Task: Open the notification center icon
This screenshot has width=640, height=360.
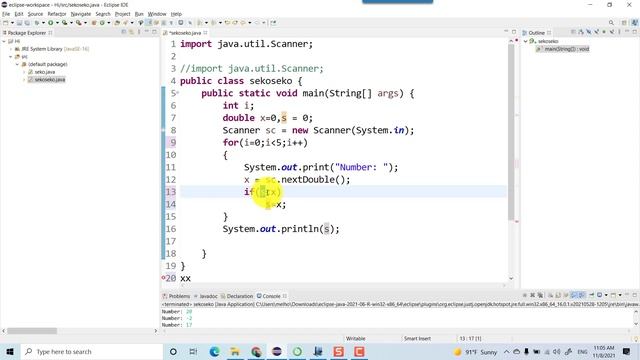Action: click(x=626, y=351)
